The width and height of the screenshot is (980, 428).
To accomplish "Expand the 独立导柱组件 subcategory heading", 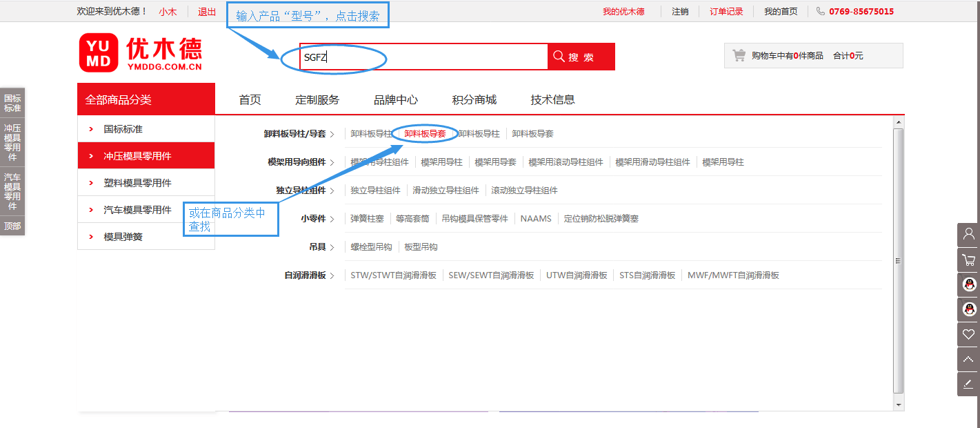I will (305, 191).
